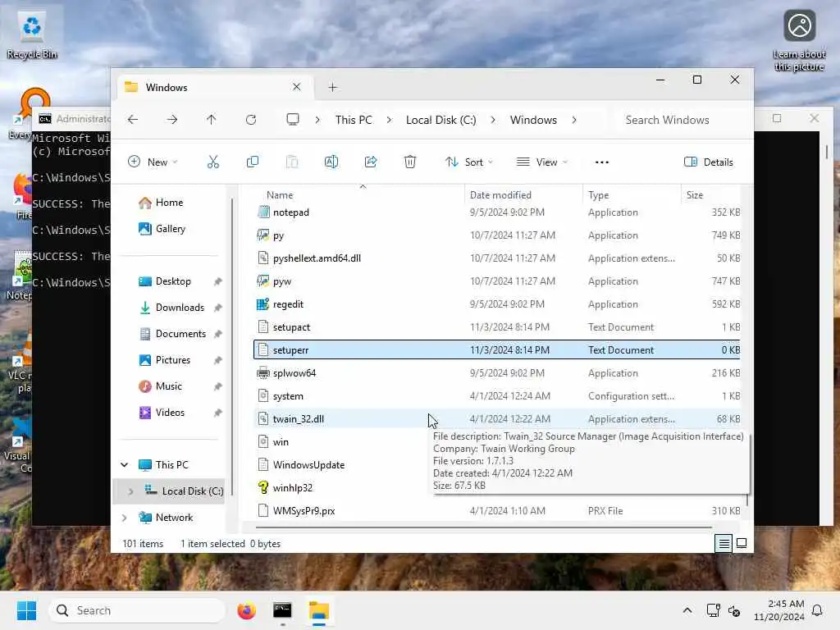Click the horizontal scrollbar in file list
This screenshot has height=630, width=840.
484,527
